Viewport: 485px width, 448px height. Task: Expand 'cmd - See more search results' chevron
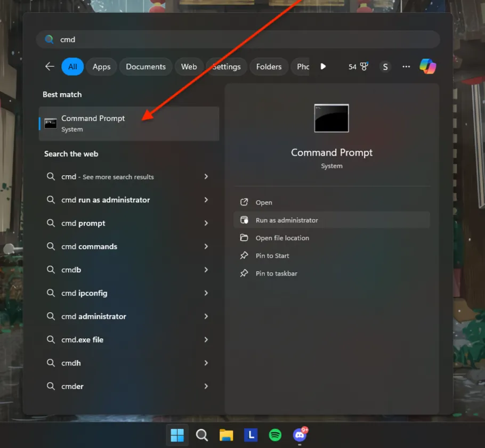coord(206,176)
